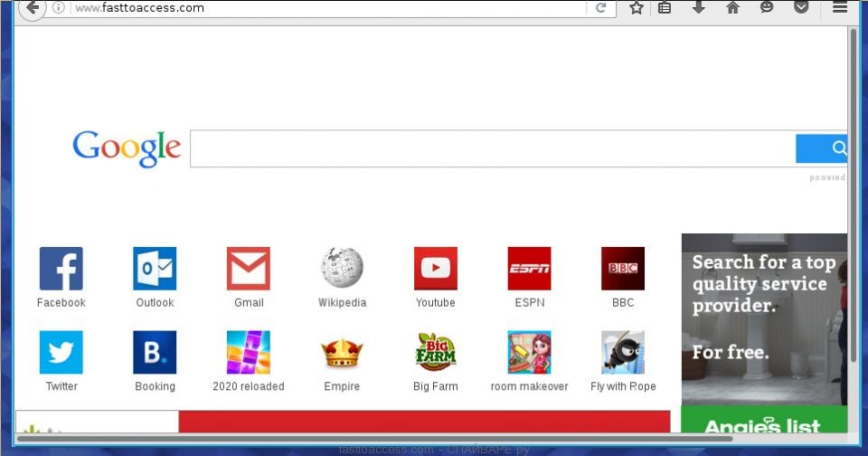Open the Facebook shortcut tile

(x=61, y=269)
